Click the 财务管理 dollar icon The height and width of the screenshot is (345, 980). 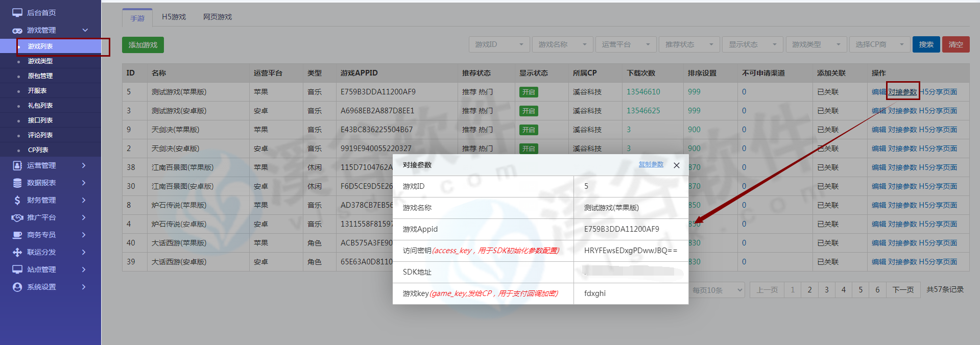[17, 200]
